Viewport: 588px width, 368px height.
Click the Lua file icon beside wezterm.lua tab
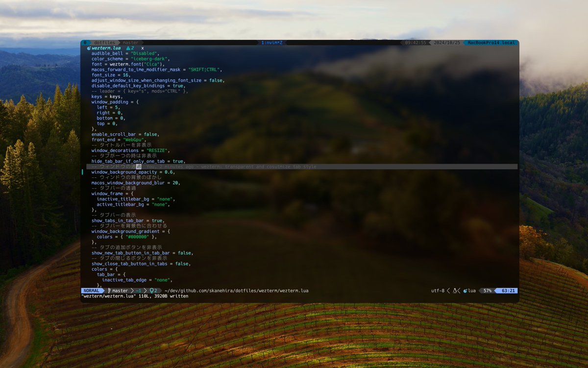(89, 48)
